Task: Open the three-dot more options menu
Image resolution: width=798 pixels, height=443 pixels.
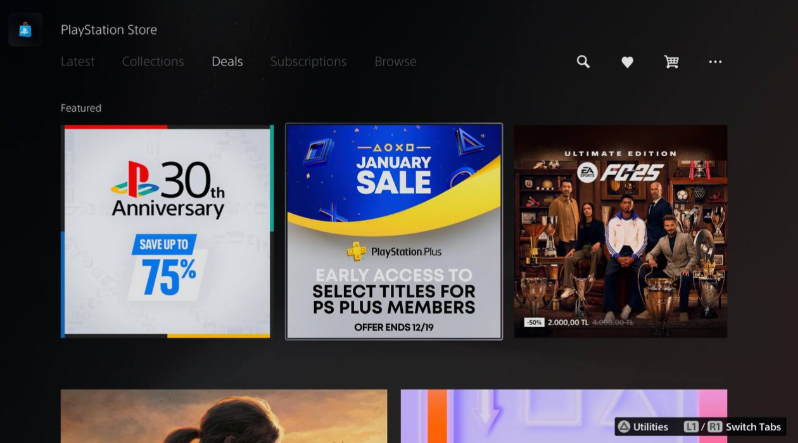Action: tap(715, 62)
